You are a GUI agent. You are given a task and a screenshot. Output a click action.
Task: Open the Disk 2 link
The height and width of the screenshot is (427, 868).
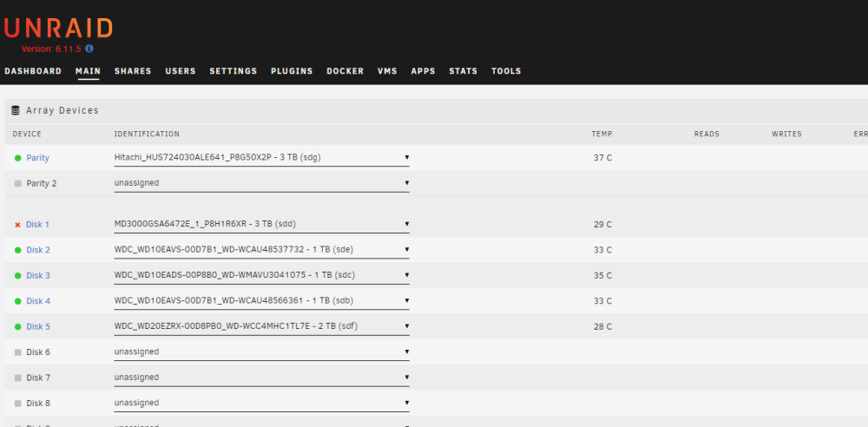(x=38, y=250)
